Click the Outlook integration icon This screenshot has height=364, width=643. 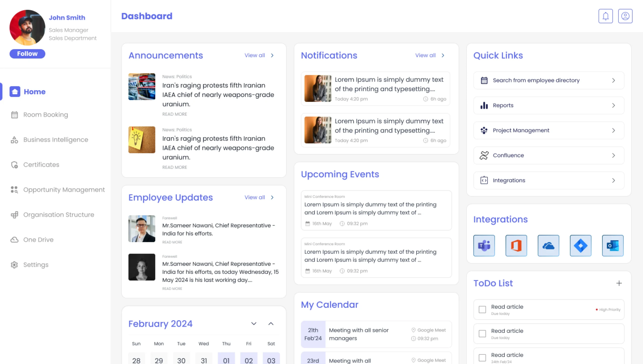tap(613, 246)
